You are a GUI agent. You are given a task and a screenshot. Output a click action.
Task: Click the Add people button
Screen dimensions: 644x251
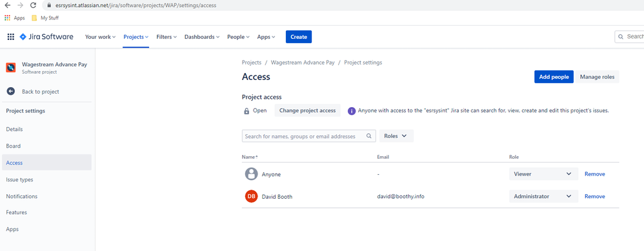tap(554, 77)
